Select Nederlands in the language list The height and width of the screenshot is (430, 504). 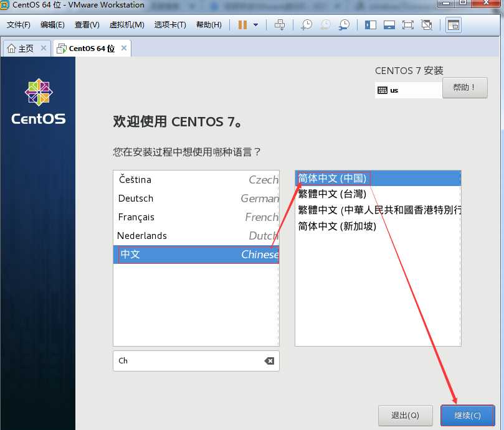(196, 236)
